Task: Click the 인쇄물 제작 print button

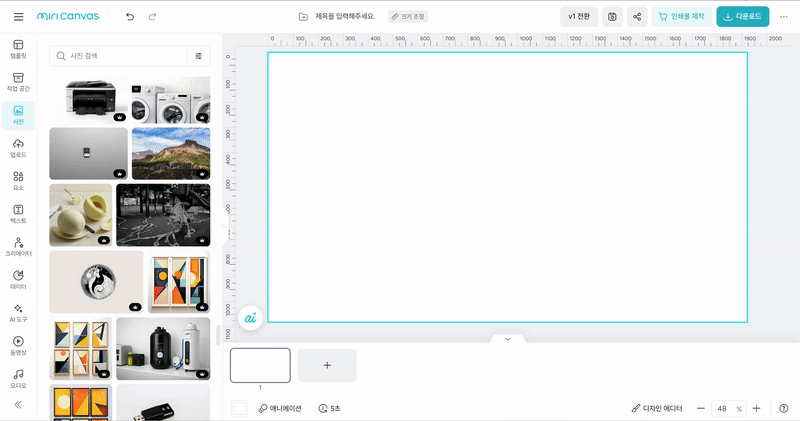Action: [681, 16]
